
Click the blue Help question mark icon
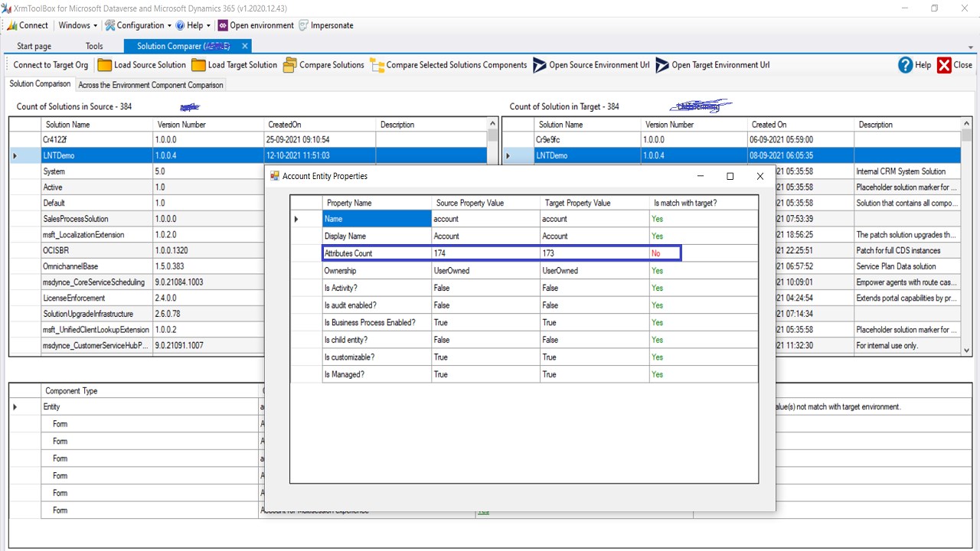tap(906, 65)
